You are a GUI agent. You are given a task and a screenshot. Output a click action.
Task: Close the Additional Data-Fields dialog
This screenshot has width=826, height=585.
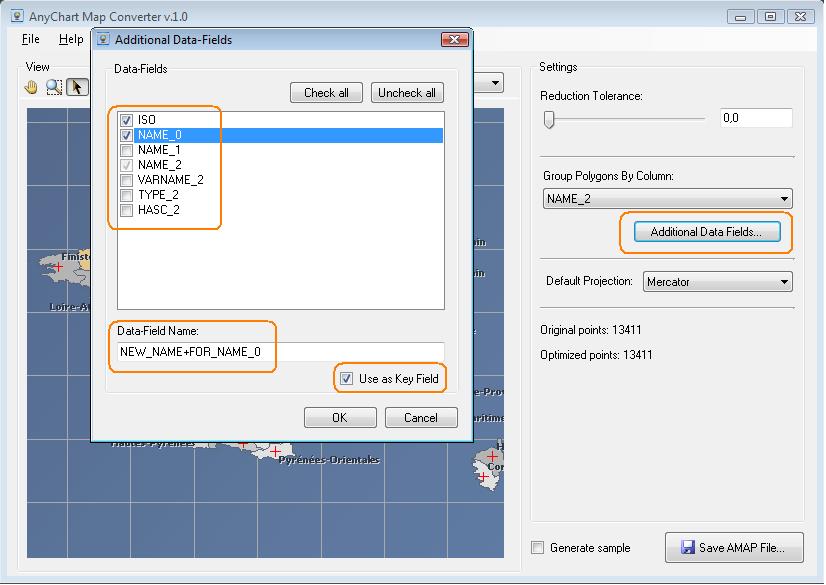454,39
